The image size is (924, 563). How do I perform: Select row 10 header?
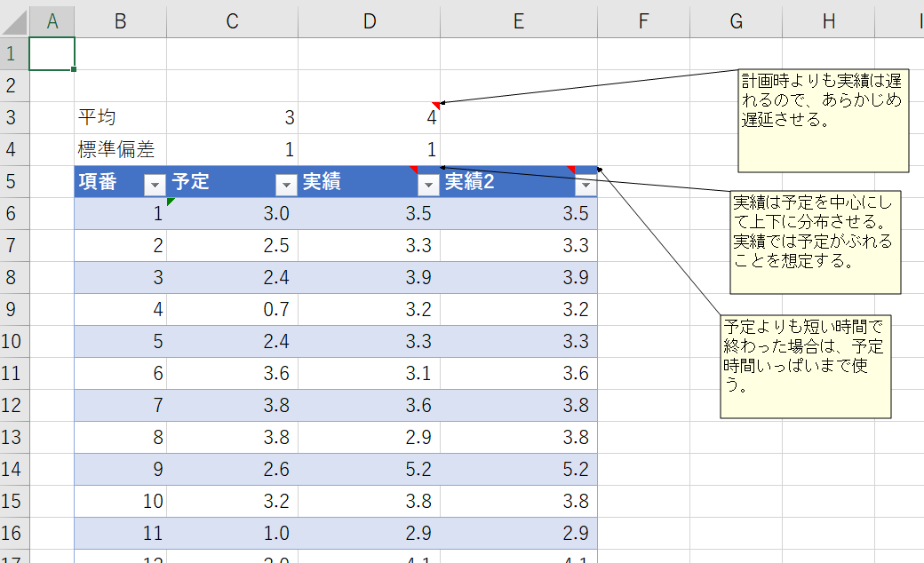click(13, 342)
